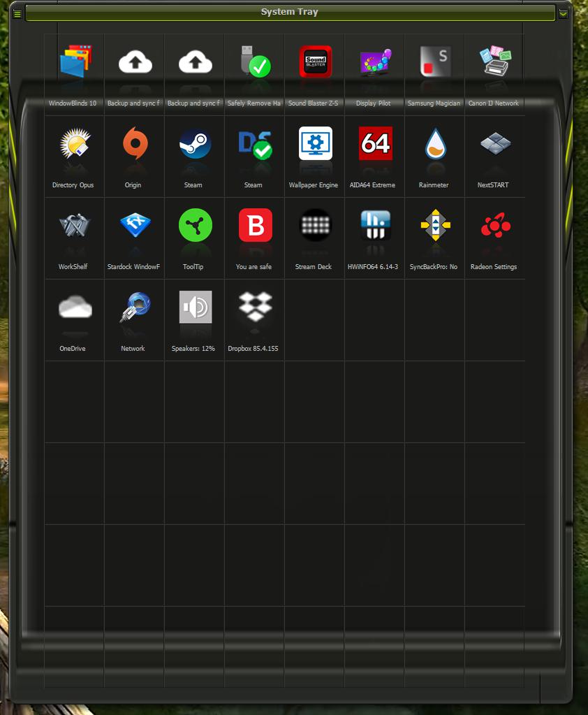This screenshot has width=588, height=715.
Task: Open Directory Opus
Action: point(75,145)
